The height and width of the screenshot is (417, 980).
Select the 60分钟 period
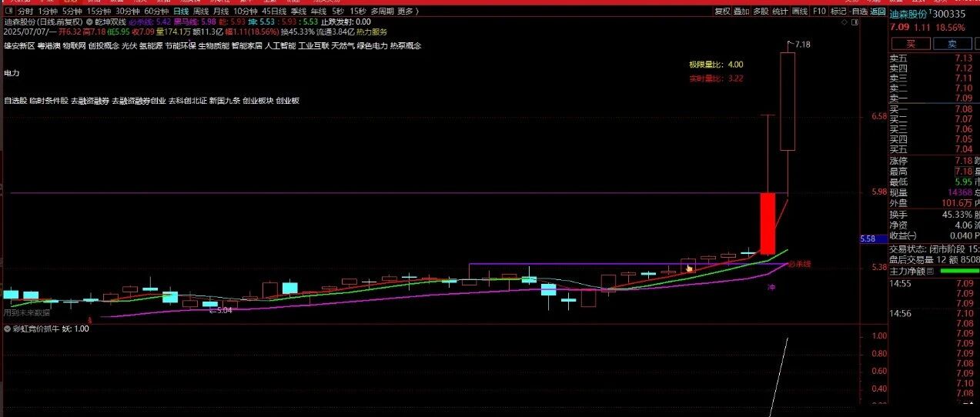coord(157,12)
